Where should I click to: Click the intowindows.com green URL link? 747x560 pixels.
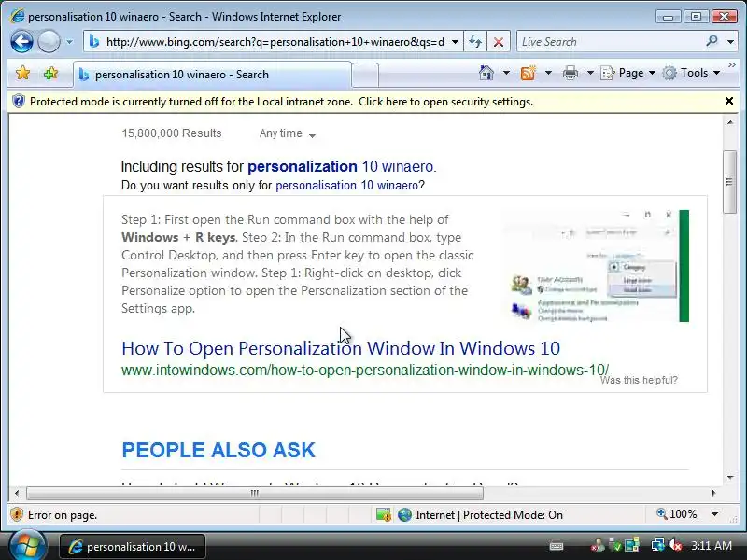365,370
